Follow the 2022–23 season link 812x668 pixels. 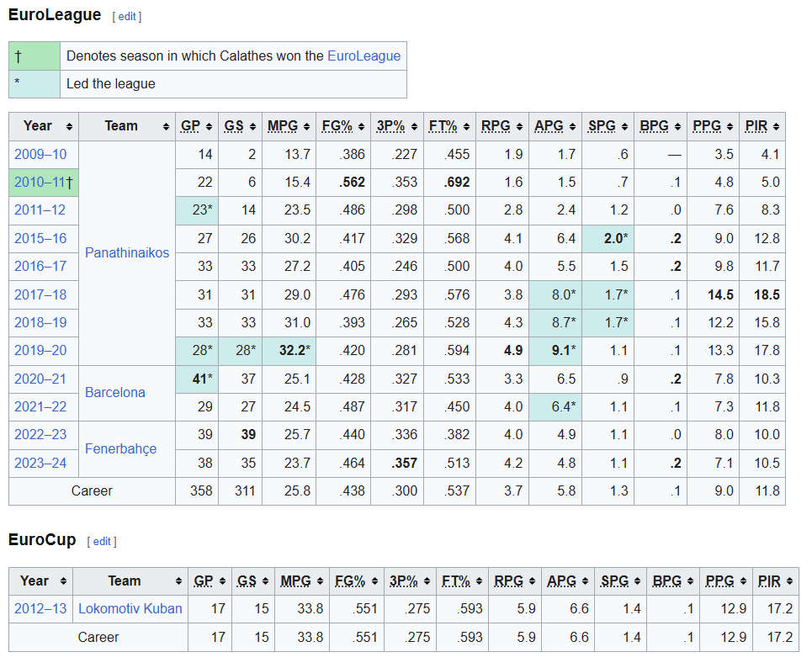[x=40, y=434]
